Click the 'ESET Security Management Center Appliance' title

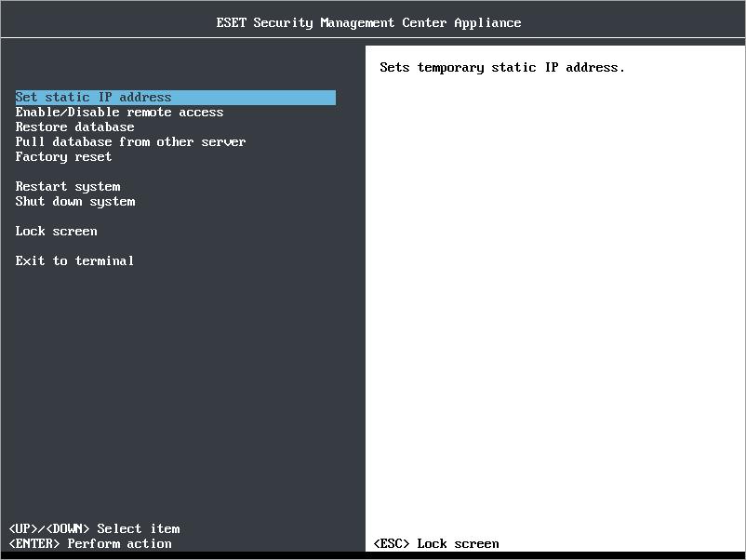coord(368,23)
